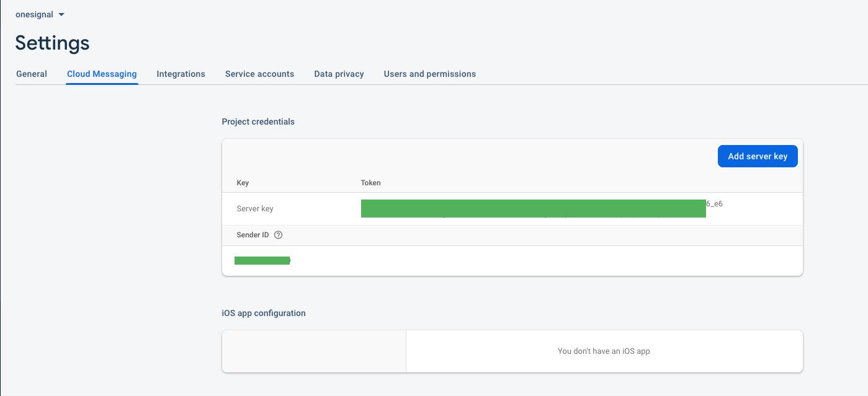Open the Data privacy tab

tap(339, 74)
